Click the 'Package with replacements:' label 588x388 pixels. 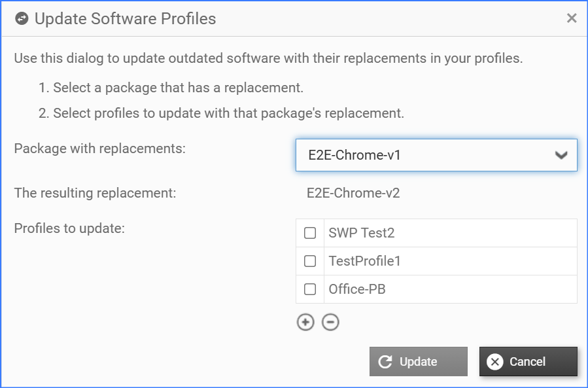tap(100, 149)
